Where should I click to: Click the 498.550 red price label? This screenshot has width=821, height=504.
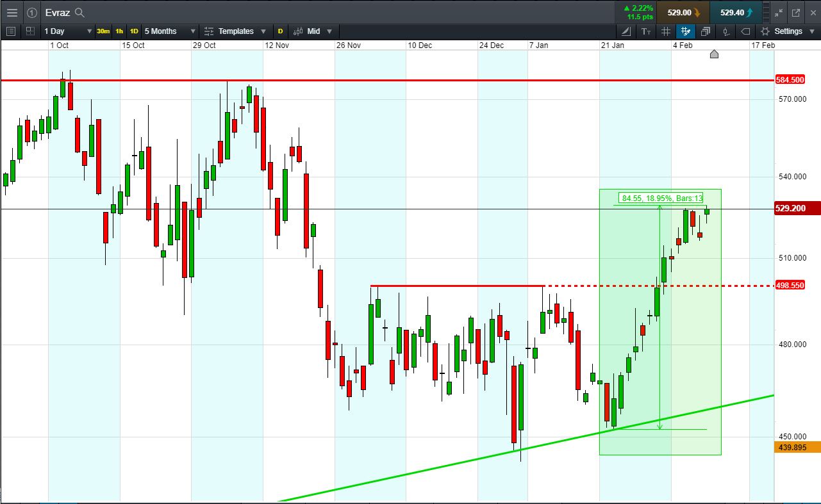pos(790,285)
